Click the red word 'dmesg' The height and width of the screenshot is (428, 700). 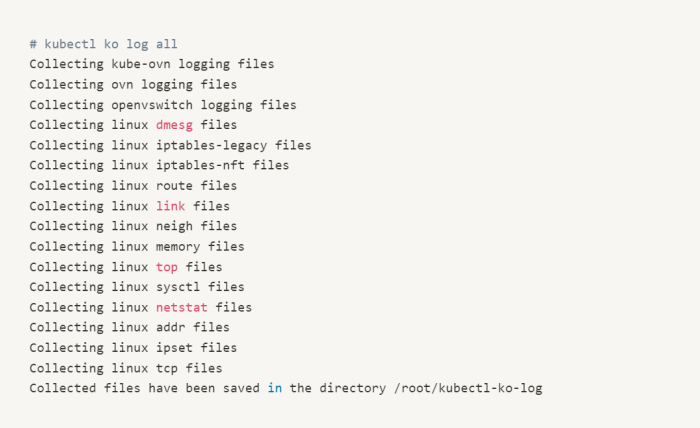174,125
